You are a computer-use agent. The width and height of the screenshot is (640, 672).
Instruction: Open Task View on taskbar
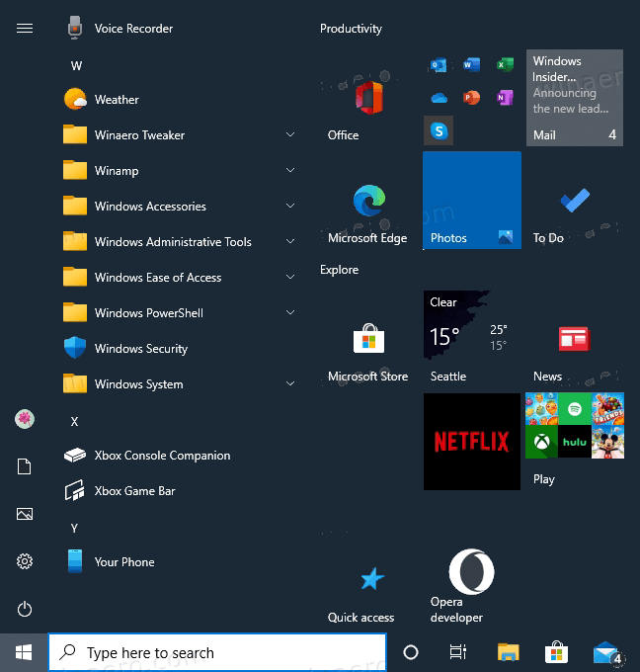coord(458,652)
